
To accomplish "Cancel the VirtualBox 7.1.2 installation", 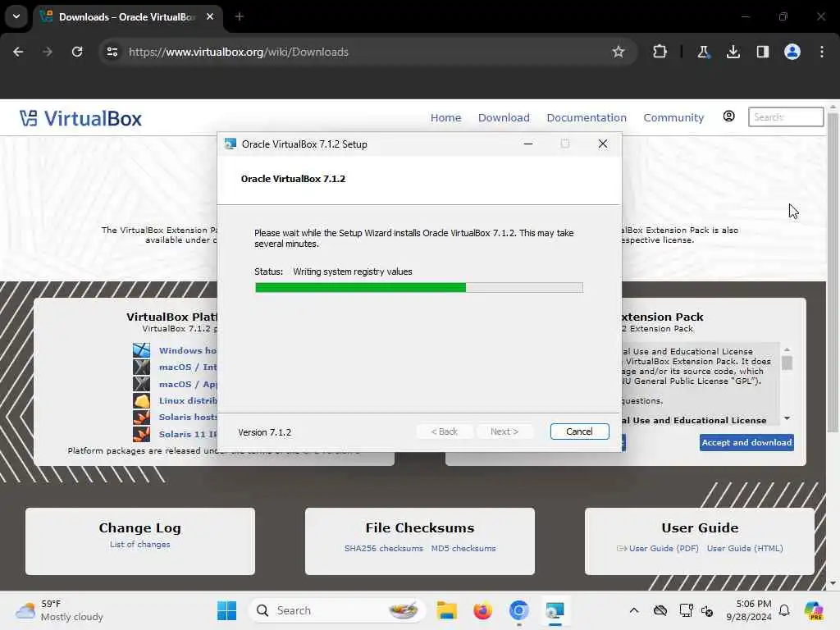I will pyautogui.click(x=579, y=431).
